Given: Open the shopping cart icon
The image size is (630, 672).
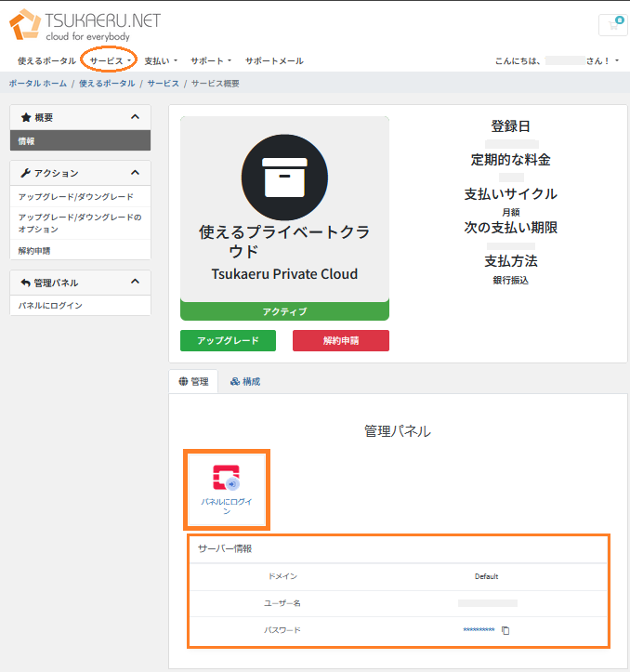Looking at the screenshot, I should pos(613,25).
